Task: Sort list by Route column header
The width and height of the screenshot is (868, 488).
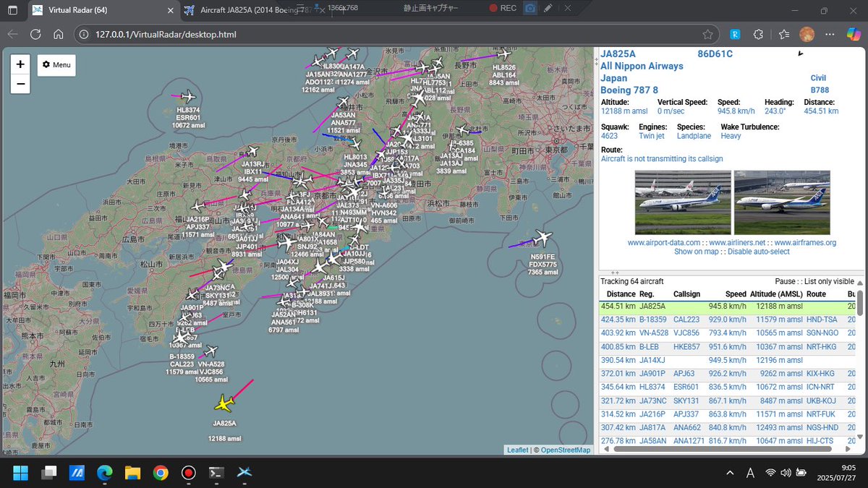Action: (816, 294)
